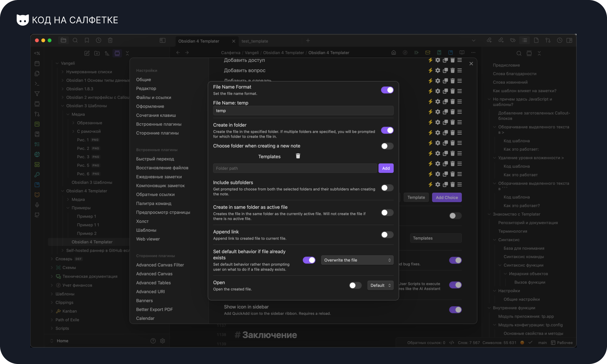Viewport: 607px width, 364px height.
Task: Disable Show icon in sidebar toggle
Action: click(x=456, y=310)
